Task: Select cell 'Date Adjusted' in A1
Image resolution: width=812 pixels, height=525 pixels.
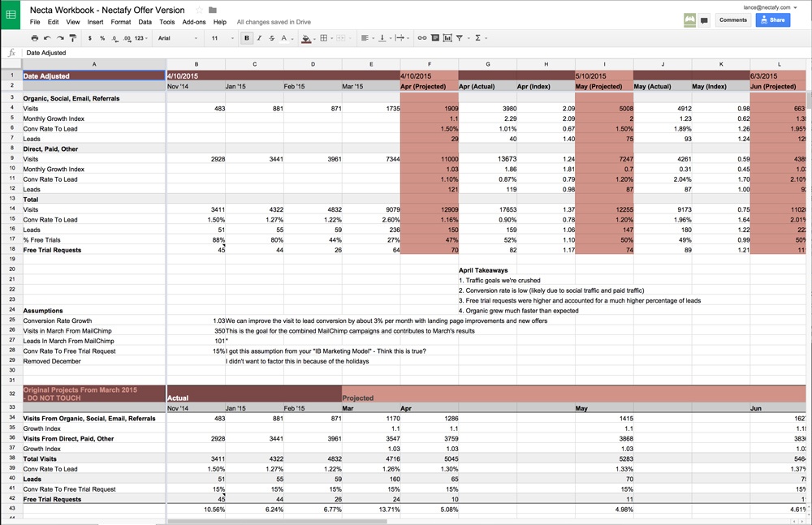Action: tap(93, 75)
